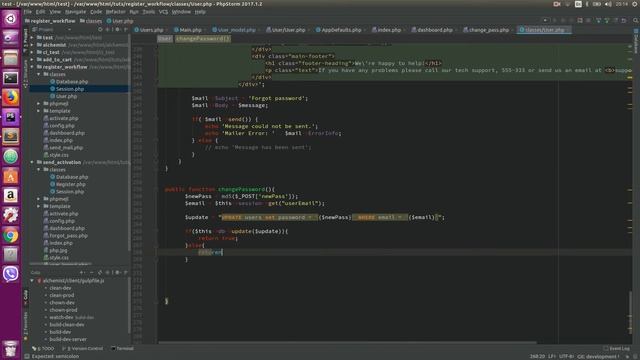640x360 pixels.
Task: Toggle the Project side tool window tab
Action: tap(26, 41)
